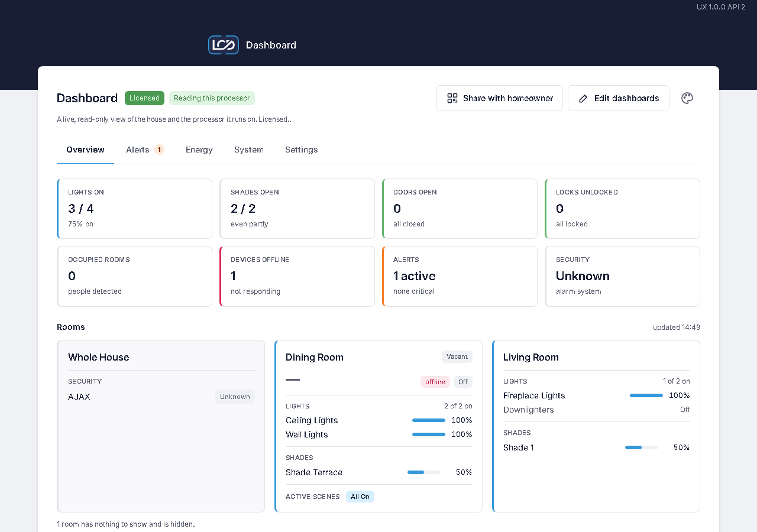Click the Shade Terrace position bar
The height and width of the screenshot is (532, 757).
(424, 472)
